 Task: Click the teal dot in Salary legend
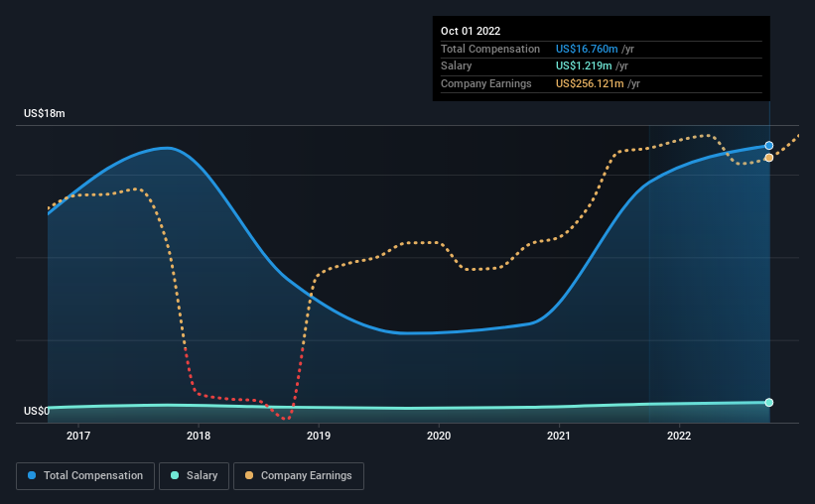tap(175, 475)
